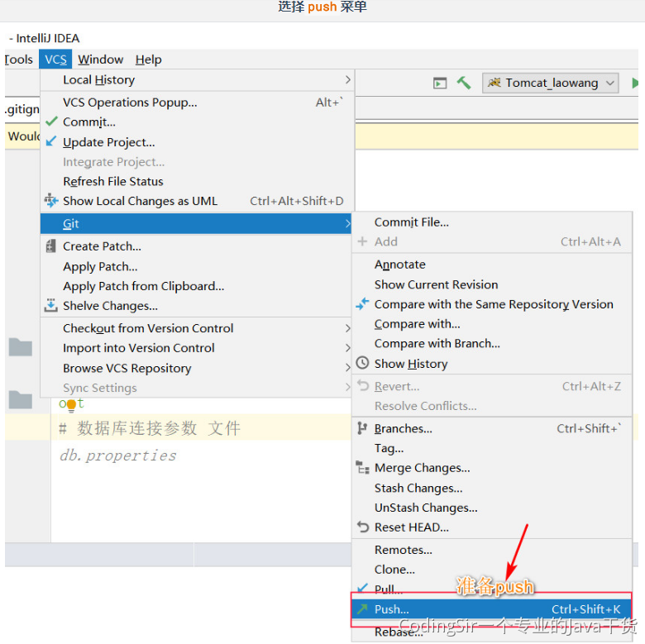Open the Tomcat_laowang run configuration dropdown

[551, 83]
